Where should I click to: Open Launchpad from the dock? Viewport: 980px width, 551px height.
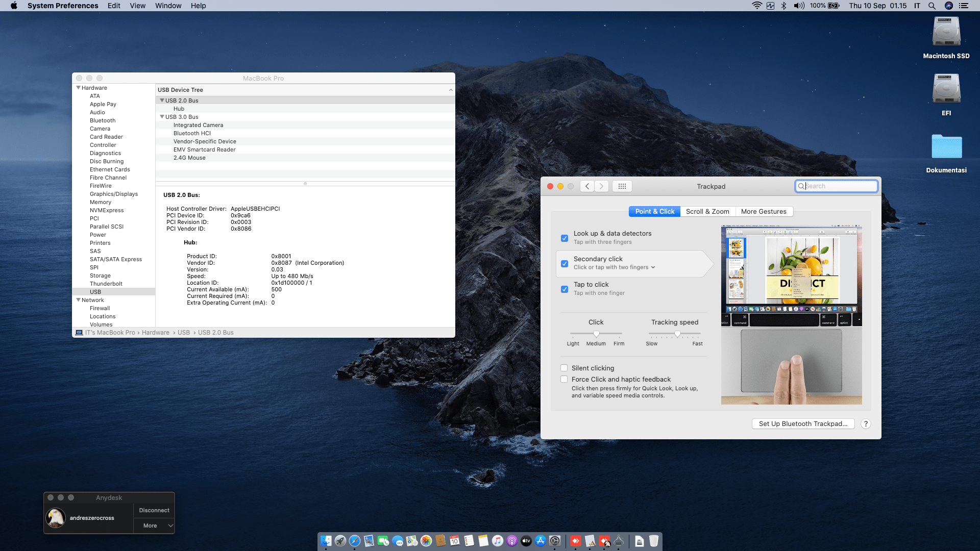[340, 541]
